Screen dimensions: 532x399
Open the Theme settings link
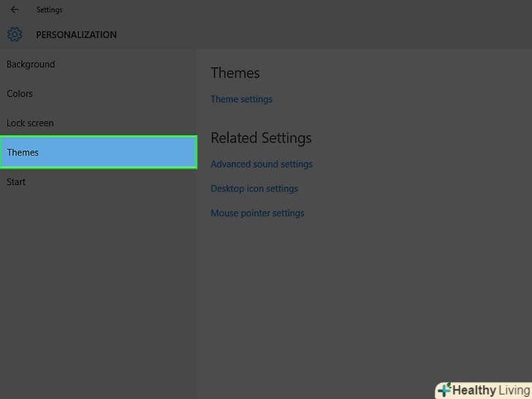[241, 99]
